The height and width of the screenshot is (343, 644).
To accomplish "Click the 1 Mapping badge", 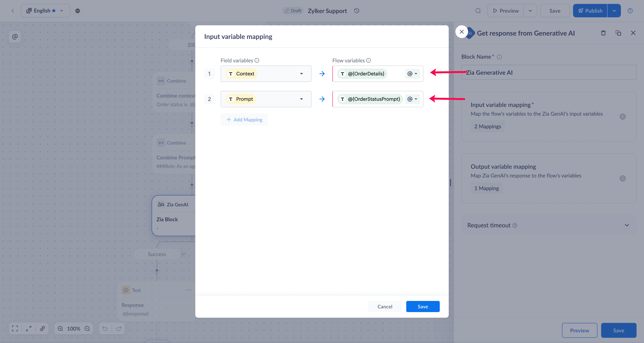I will click(487, 188).
